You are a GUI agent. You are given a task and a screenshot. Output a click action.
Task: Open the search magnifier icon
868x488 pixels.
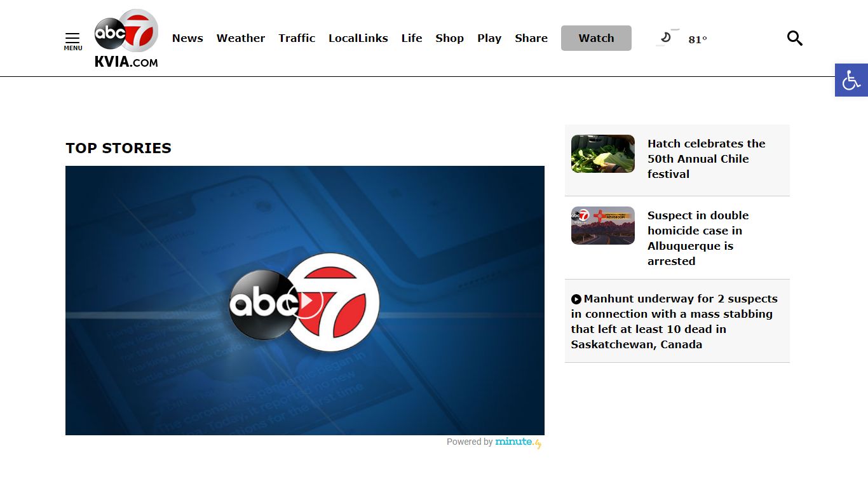coord(795,38)
